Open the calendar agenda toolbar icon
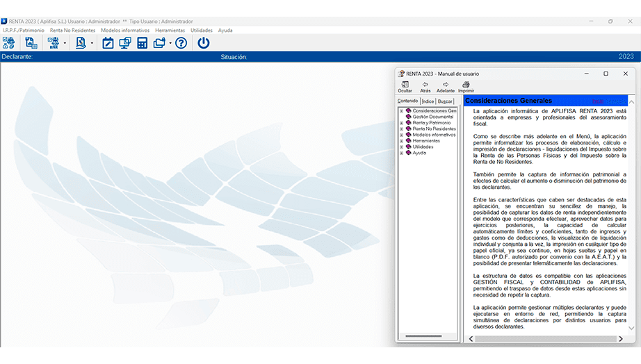 pos(108,43)
